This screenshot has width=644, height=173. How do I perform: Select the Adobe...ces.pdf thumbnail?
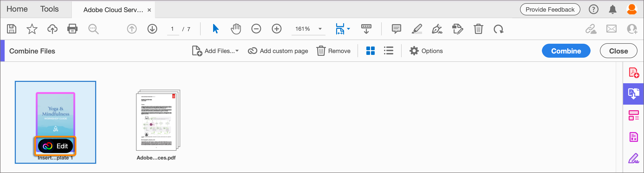[x=158, y=120]
